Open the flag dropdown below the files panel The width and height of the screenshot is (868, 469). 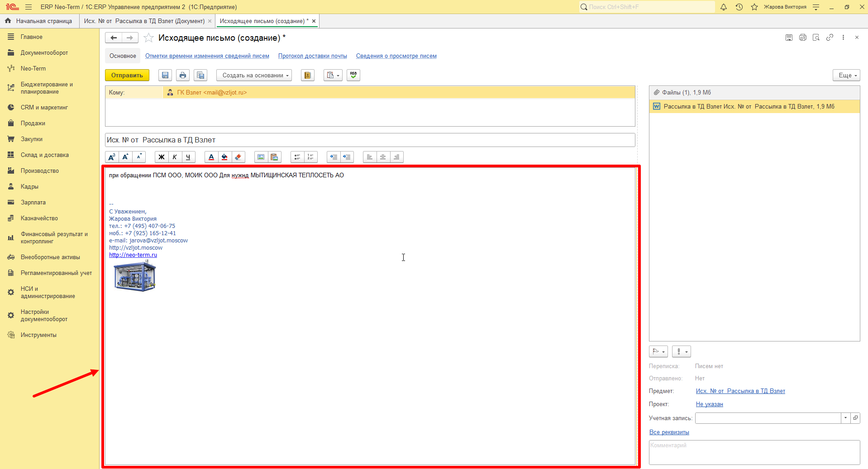[658, 351]
